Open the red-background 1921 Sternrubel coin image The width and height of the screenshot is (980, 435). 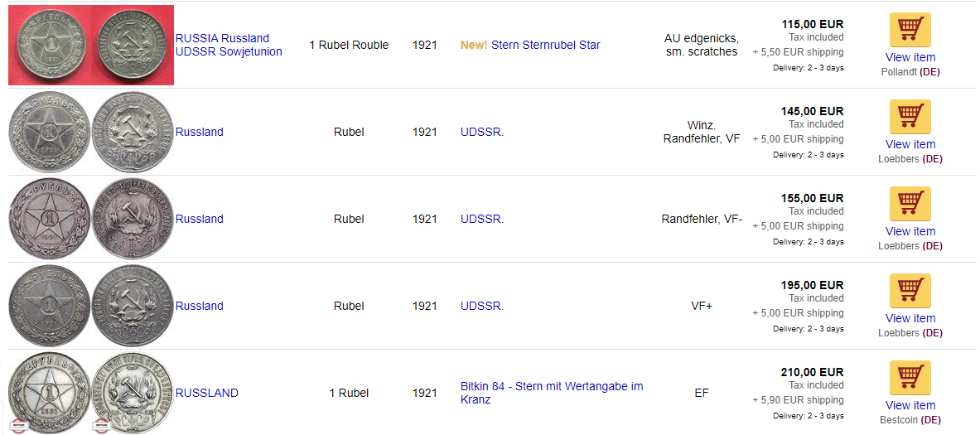tap(90, 45)
